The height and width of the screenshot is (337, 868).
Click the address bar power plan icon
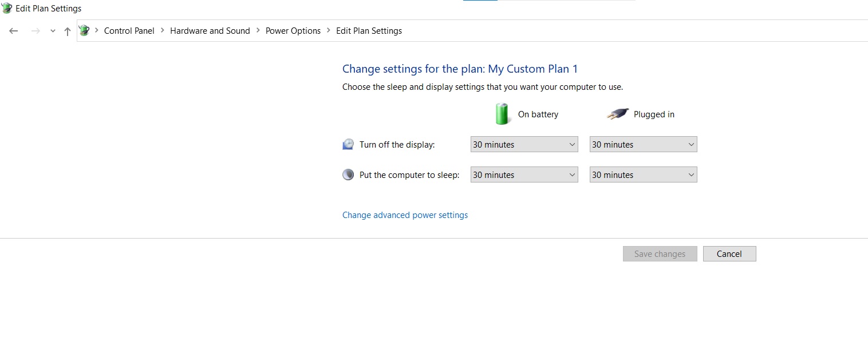tap(84, 31)
